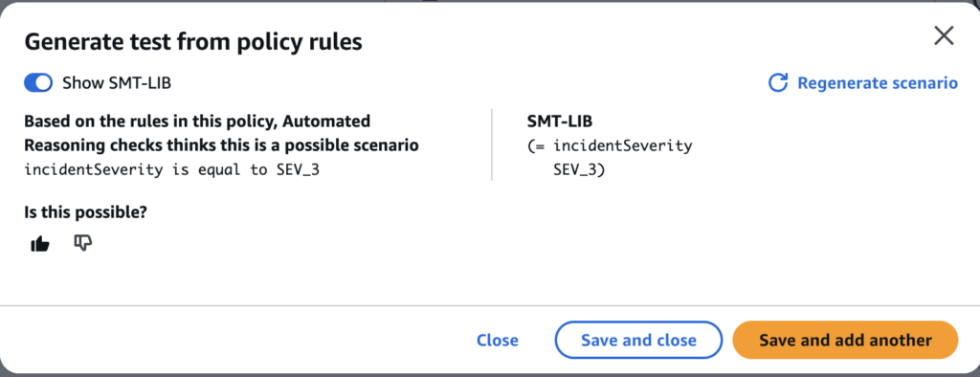Image resolution: width=980 pixels, height=377 pixels.
Task: Click the Show SMT-LIB label text
Action: point(117,83)
